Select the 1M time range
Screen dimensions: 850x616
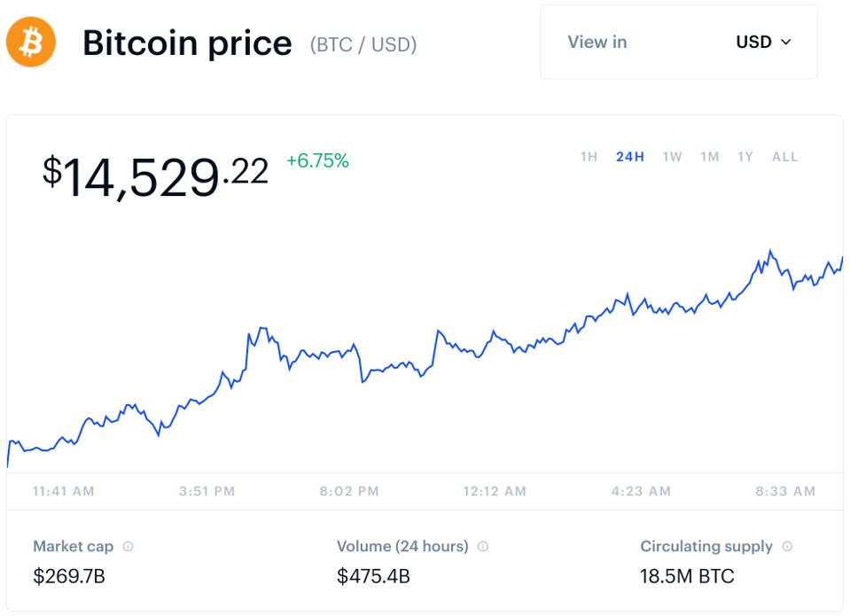tap(709, 156)
